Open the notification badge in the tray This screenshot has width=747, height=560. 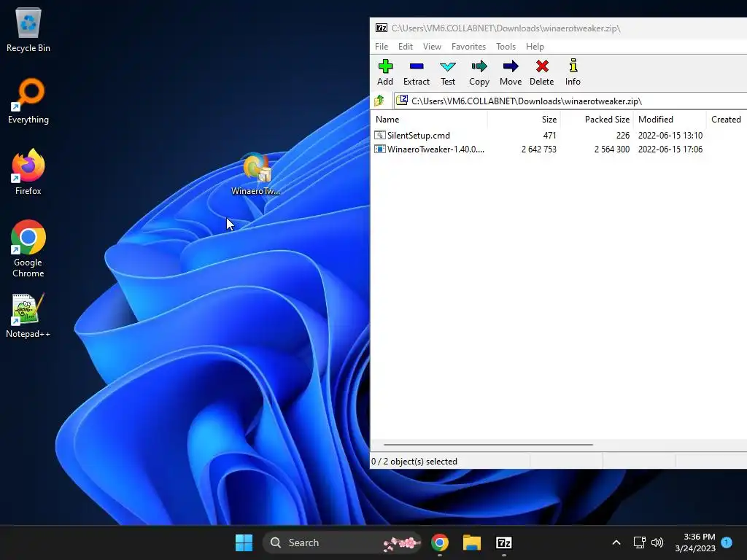(x=727, y=542)
